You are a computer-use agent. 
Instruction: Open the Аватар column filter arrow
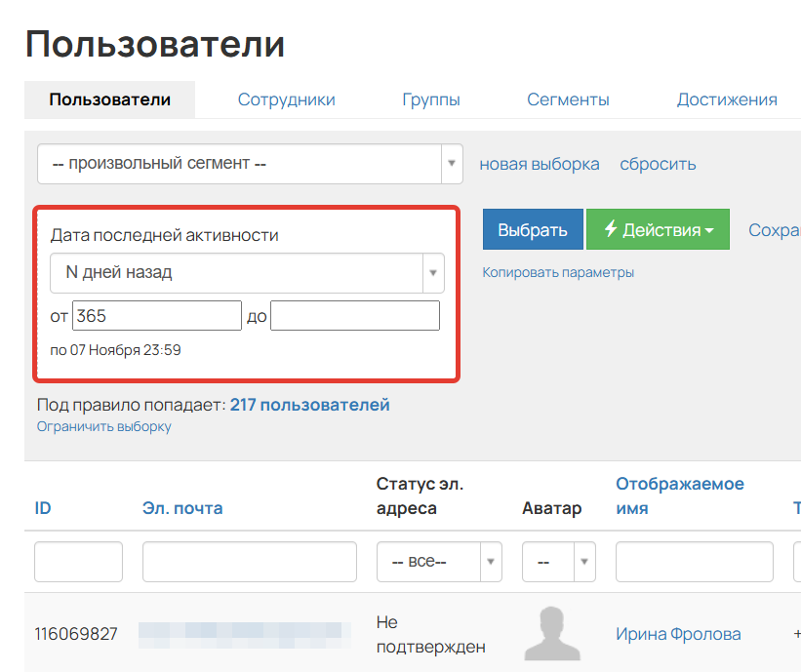pyautogui.click(x=585, y=562)
